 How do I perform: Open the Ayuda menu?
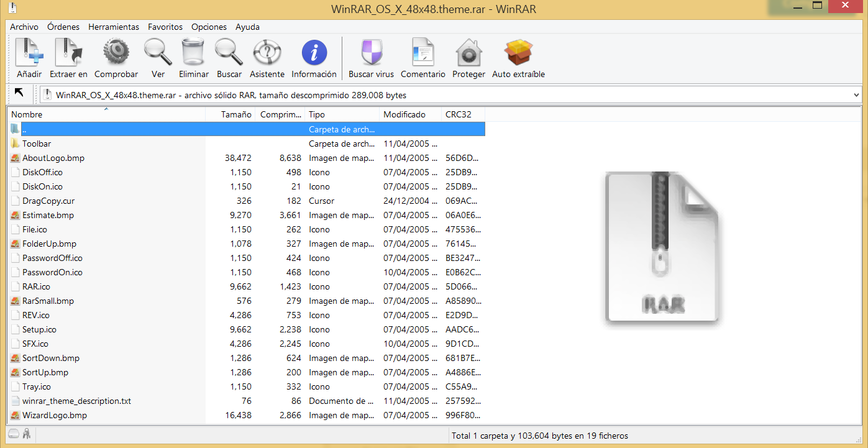[247, 27]
